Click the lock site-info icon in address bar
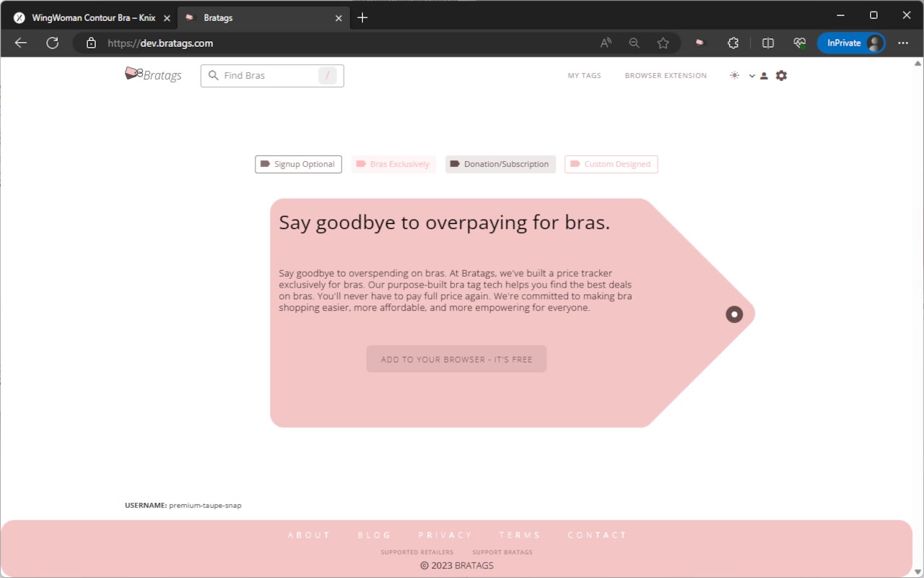Image resolution: width=924 pixels, height=578 pixels. (91, 43)
